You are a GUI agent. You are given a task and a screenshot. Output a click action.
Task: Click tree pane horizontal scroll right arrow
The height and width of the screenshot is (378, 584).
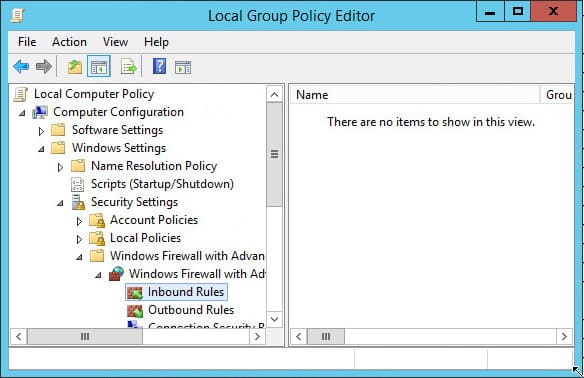(x=257, y=337)
